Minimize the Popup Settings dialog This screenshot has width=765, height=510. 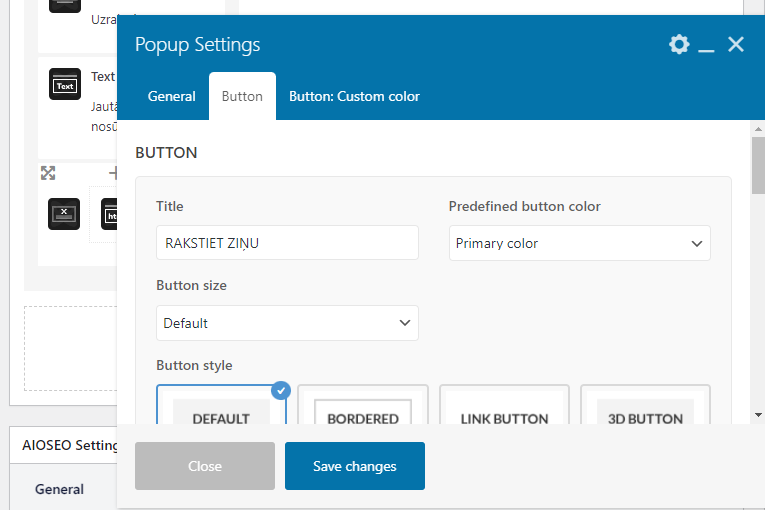(707, 45)
